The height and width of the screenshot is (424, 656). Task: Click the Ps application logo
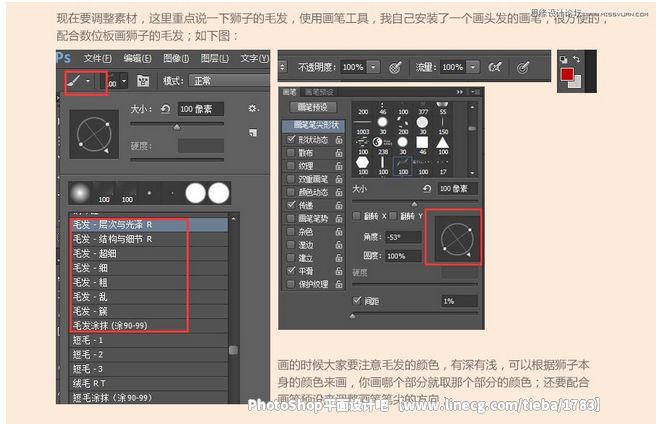[x=63, y=58]
